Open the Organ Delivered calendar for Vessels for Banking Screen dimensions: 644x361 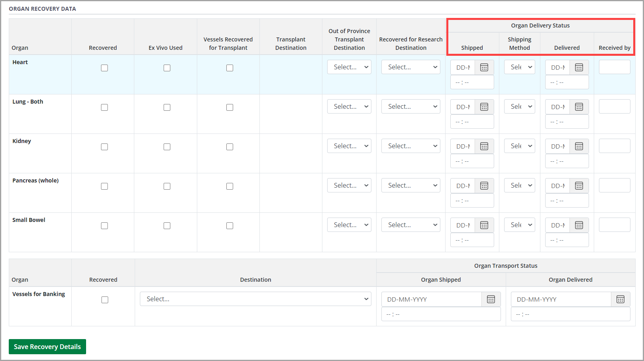pos(620,299)
